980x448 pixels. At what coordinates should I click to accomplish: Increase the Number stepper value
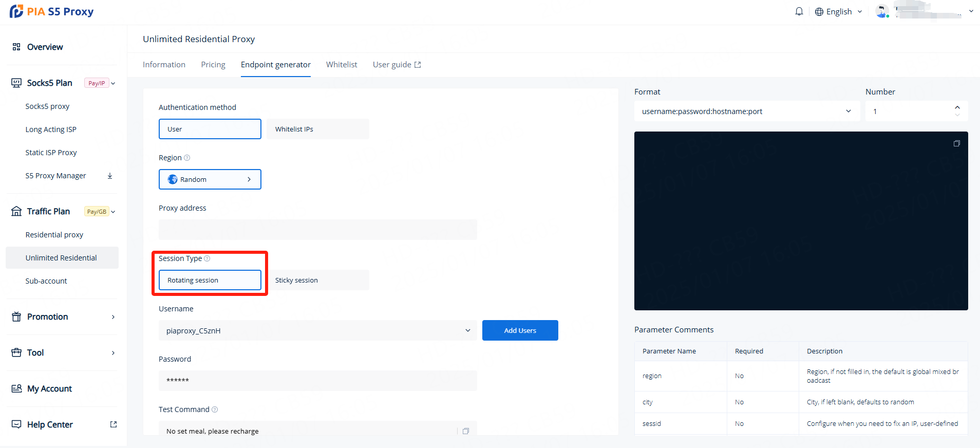click(957, 107)
